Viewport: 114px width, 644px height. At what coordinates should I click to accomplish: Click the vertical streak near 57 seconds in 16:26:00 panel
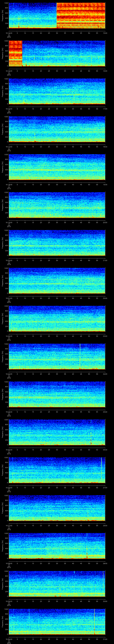(x=101, y=469)
